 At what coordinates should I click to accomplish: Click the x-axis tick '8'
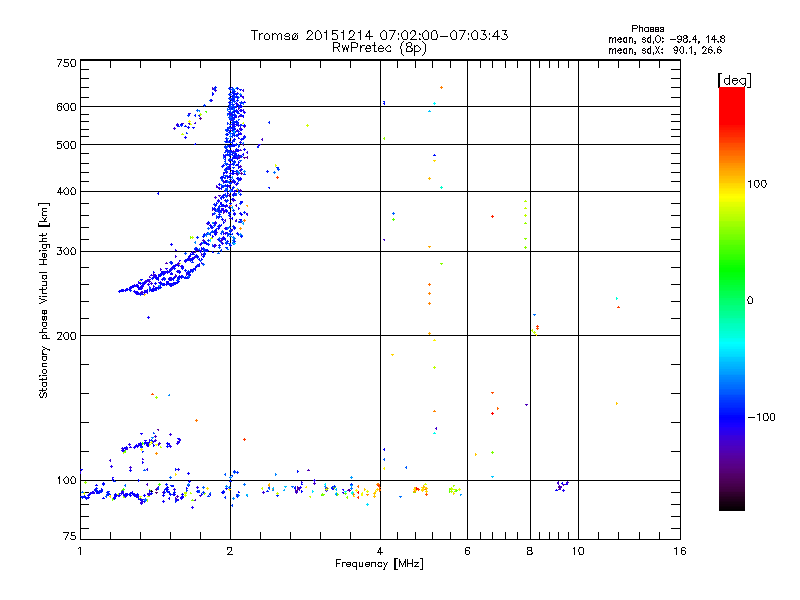(530, 551)
